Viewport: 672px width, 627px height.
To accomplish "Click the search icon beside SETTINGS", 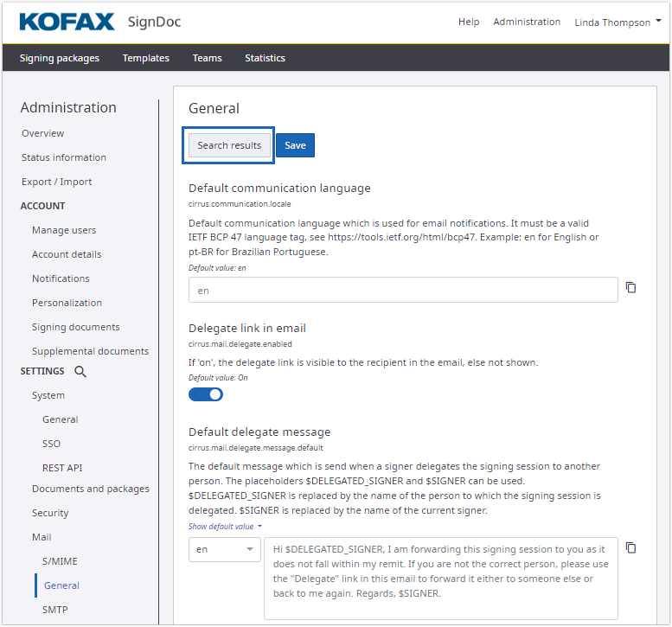I will point(80,372).
